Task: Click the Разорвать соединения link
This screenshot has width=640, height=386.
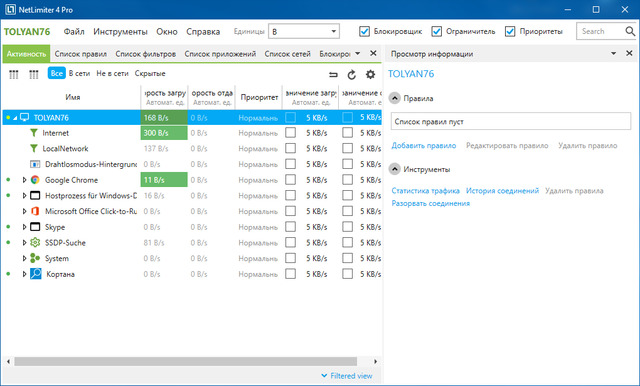Action: tap(431, 203)
